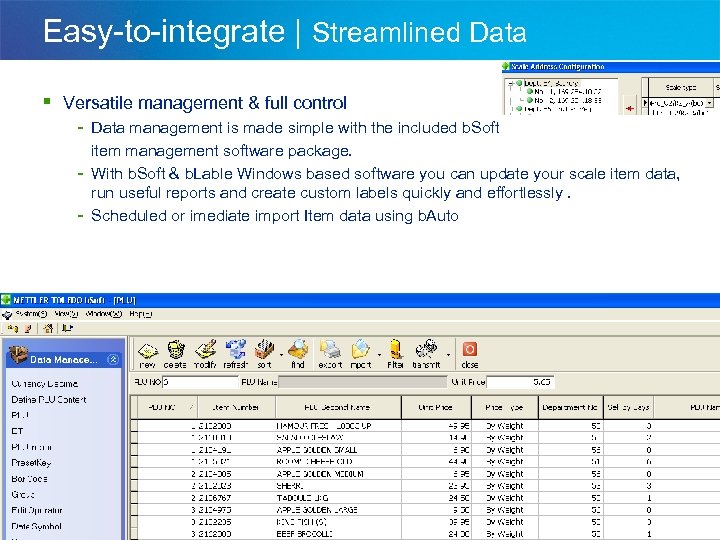The width and height of the screenshot is (720, 540).
Task: Open the sort dropdown arrow
Action: click(281, 355)
